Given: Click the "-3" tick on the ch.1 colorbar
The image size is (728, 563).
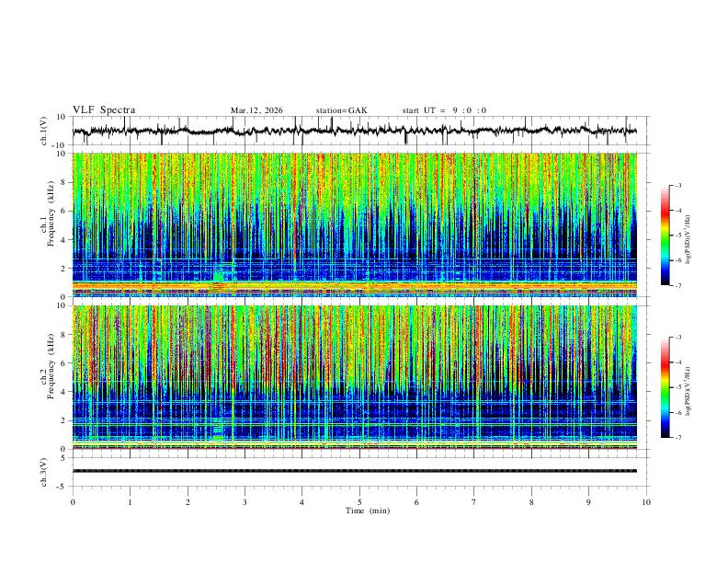Looking at the screenshot, I should click(677, 185).
